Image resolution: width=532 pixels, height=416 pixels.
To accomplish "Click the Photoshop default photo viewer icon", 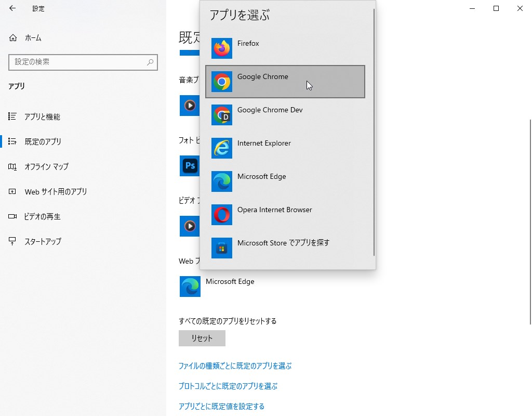I will [190, 166].
